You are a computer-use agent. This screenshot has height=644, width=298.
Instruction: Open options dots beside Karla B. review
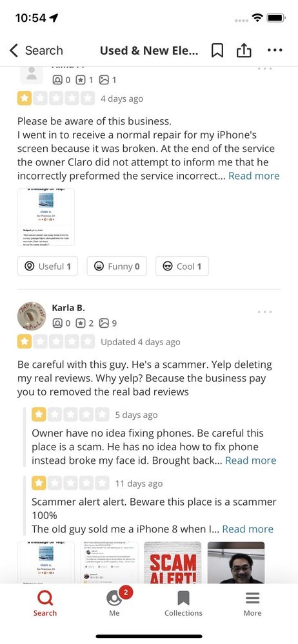pos(264,312)
